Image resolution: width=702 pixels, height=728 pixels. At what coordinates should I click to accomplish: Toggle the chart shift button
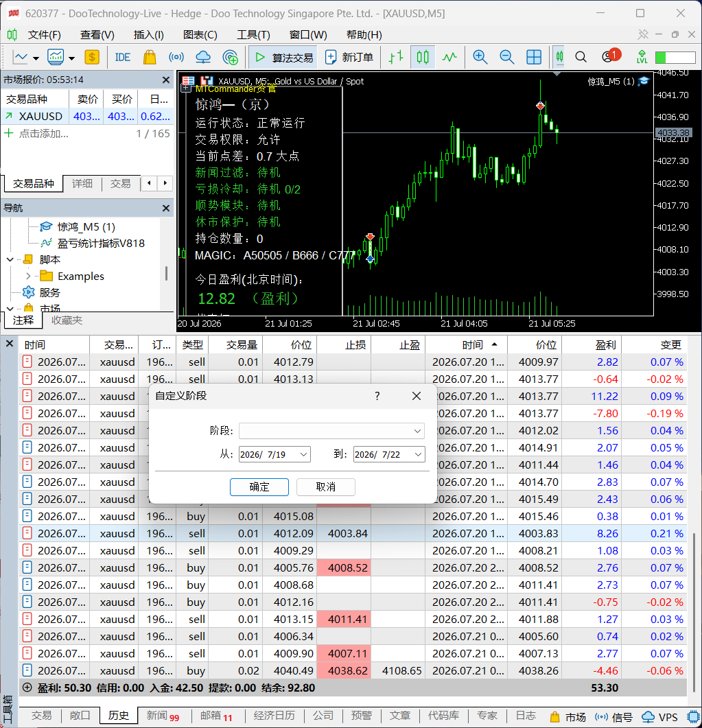(x=559, y=57)
